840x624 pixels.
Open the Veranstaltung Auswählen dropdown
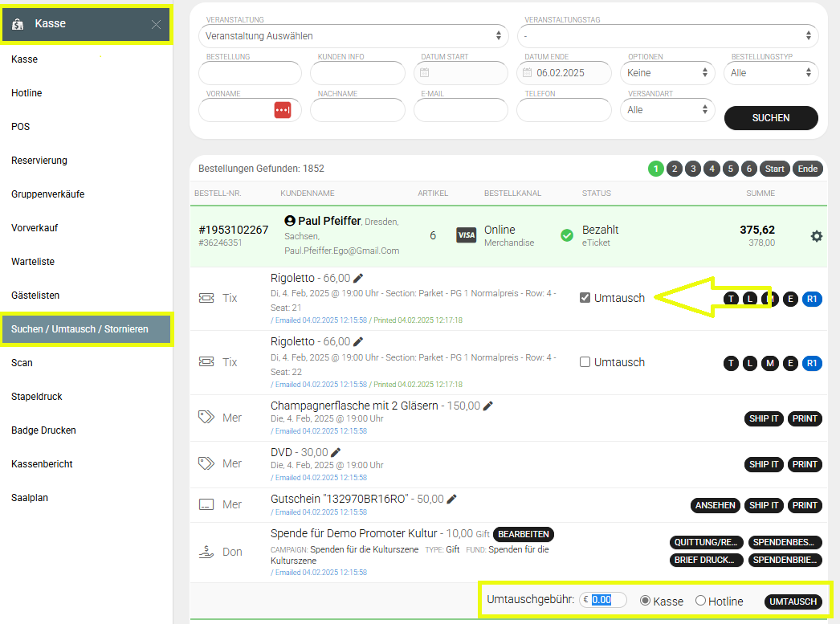tap(353, 36)
